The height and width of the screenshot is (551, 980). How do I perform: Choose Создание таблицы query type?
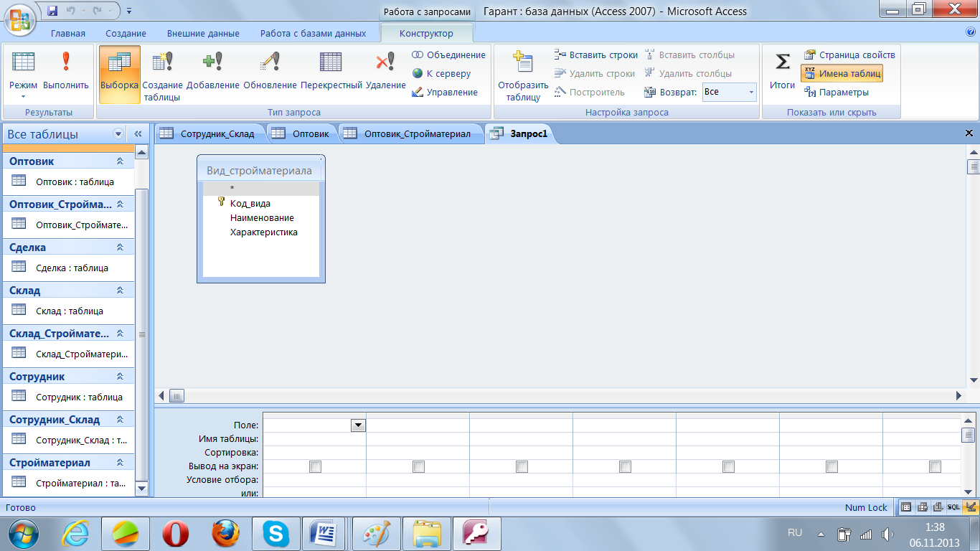[163, 75]
